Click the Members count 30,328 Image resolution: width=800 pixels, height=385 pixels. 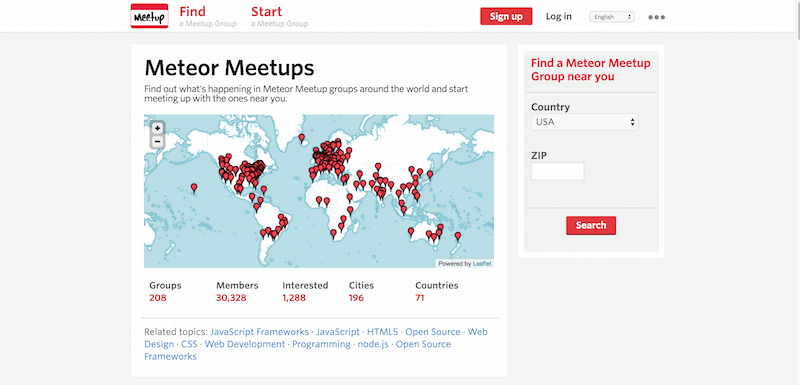click(231, 298)
